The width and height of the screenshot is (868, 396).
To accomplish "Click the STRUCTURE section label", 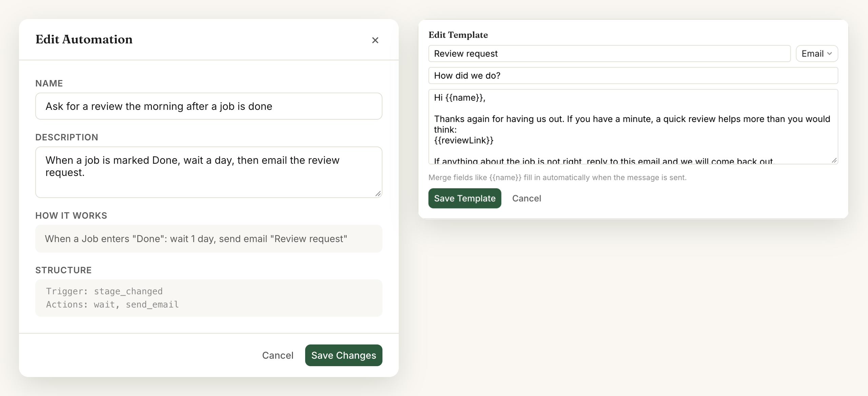I will point(63,270).
